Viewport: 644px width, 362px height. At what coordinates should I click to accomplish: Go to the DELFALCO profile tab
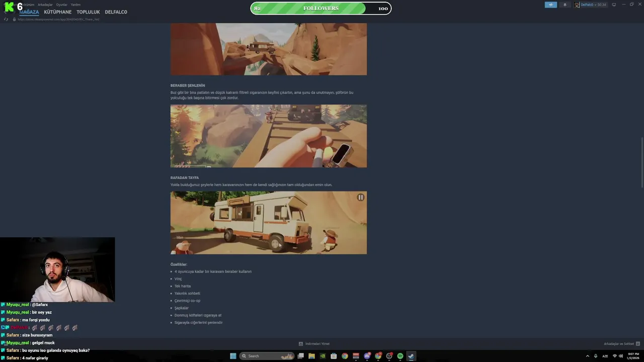[116, 12]
